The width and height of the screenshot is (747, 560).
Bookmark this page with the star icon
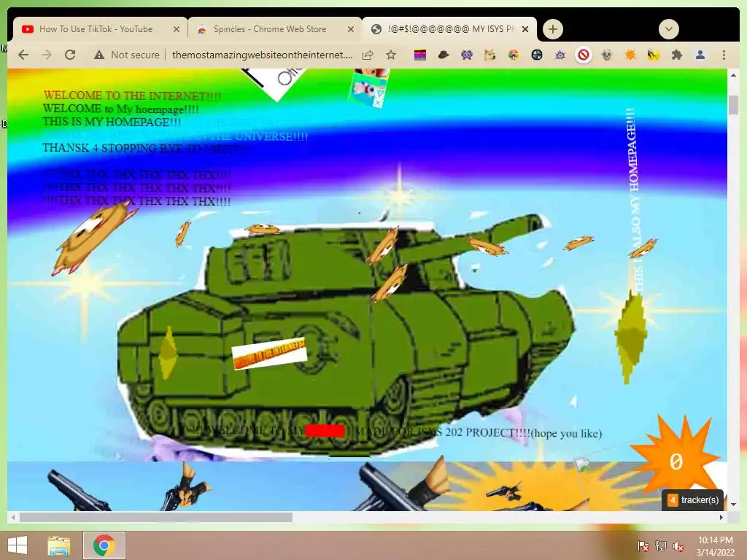(x=391, y=55)
